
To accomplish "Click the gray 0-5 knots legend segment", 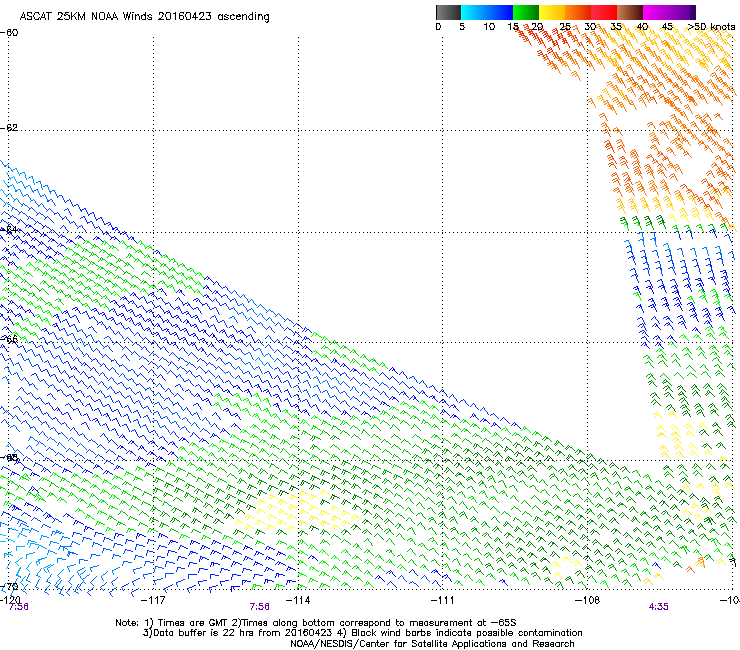I will pyautogui.click(x=448, y=12).
